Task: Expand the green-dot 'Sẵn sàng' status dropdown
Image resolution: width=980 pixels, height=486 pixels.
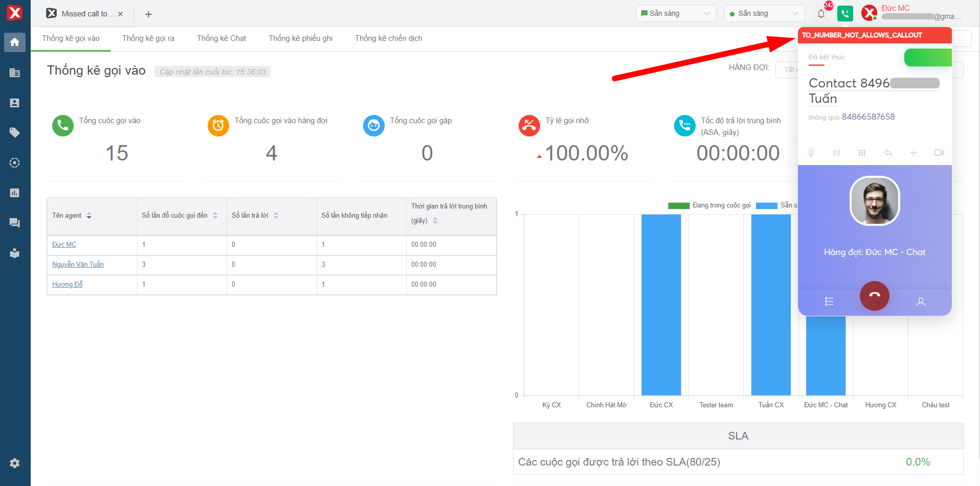Action: click(764, 14)
